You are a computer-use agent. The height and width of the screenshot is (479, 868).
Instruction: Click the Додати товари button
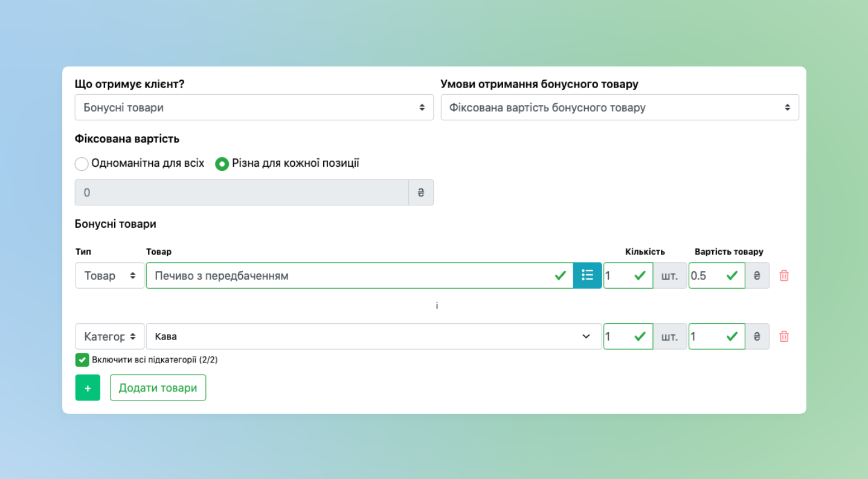(158, 388)
